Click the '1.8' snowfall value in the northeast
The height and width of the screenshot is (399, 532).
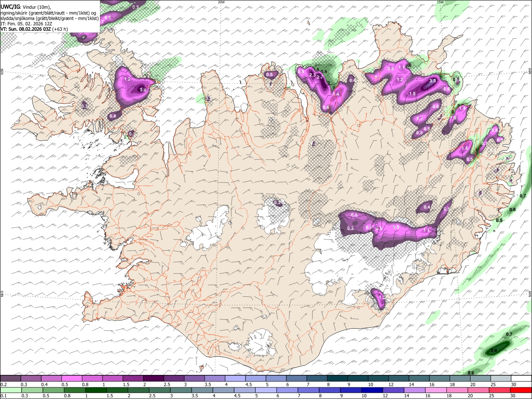click(412, 94)
